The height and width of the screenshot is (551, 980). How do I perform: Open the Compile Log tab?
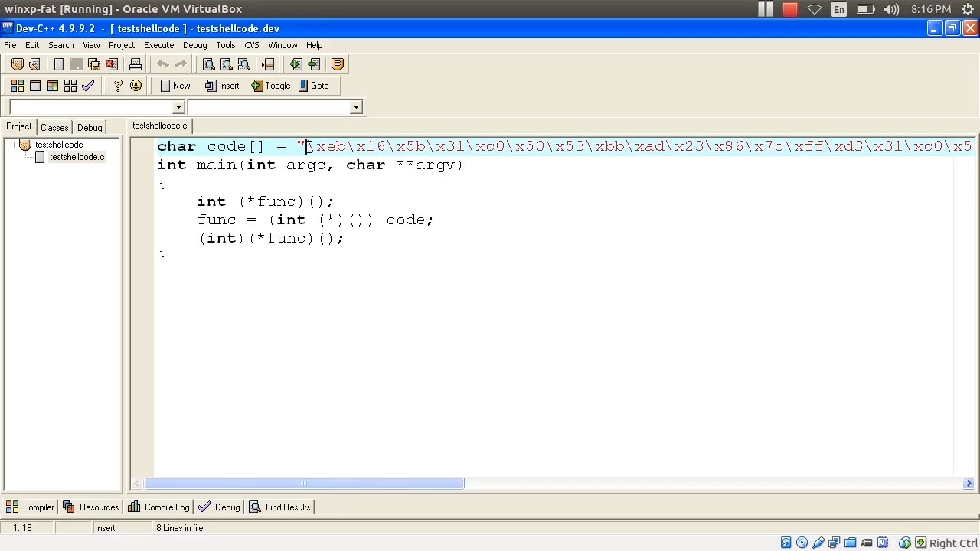click(x=158, y=507)
